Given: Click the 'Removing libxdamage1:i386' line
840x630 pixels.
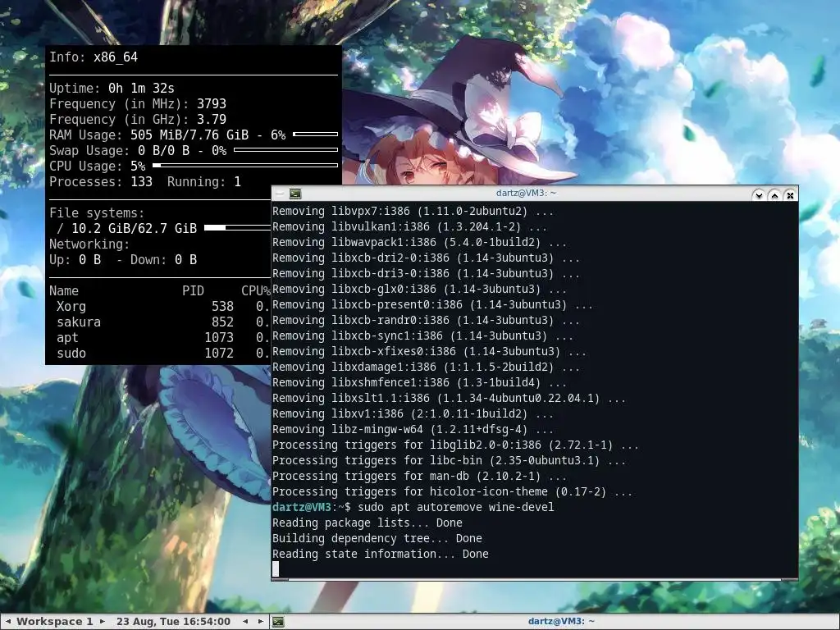Looking at the screenshot, I should pos(426,367).
